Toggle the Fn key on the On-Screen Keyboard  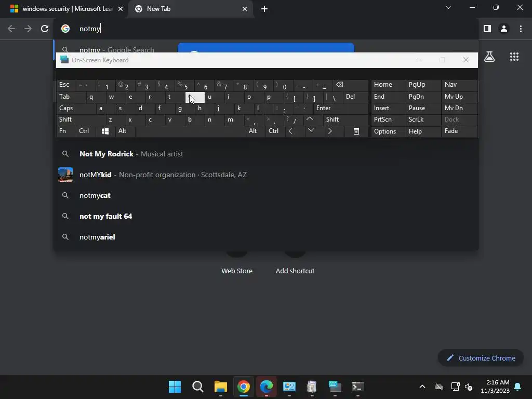pos(66,131)
